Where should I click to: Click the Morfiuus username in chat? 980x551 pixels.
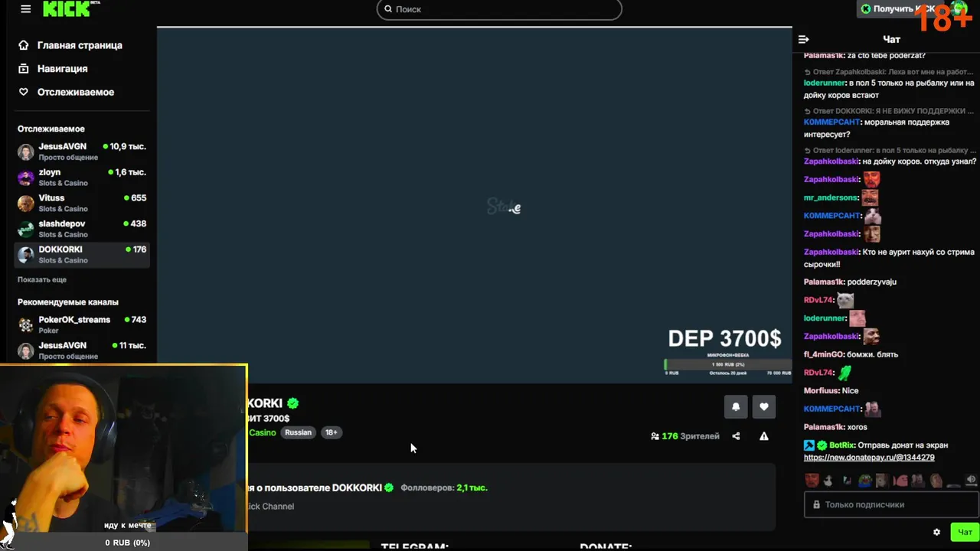821,390
